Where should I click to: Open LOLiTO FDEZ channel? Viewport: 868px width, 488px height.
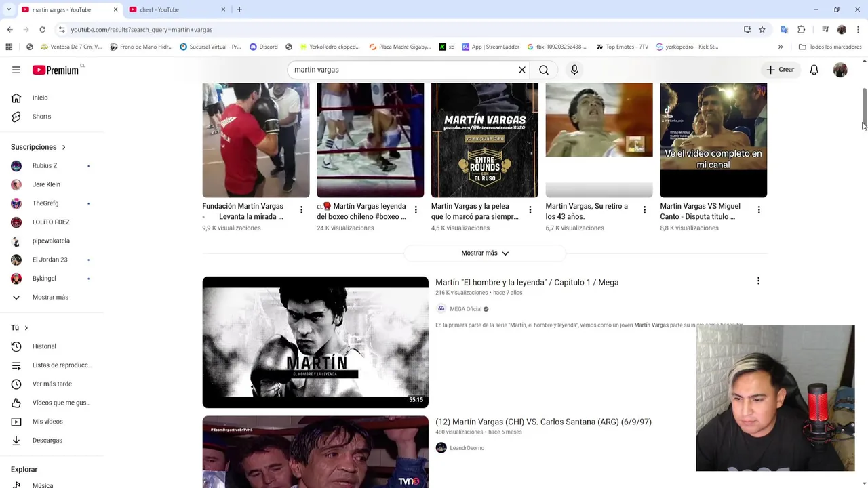[52, 222]
